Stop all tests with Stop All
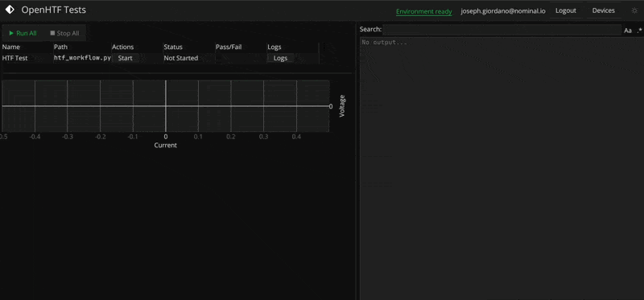 tap(64, 33)
